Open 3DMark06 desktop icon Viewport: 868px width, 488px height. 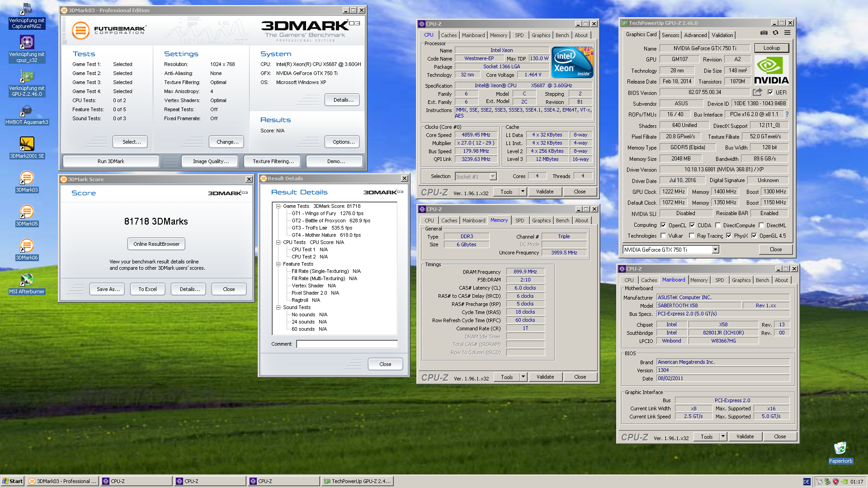point(27,249)
